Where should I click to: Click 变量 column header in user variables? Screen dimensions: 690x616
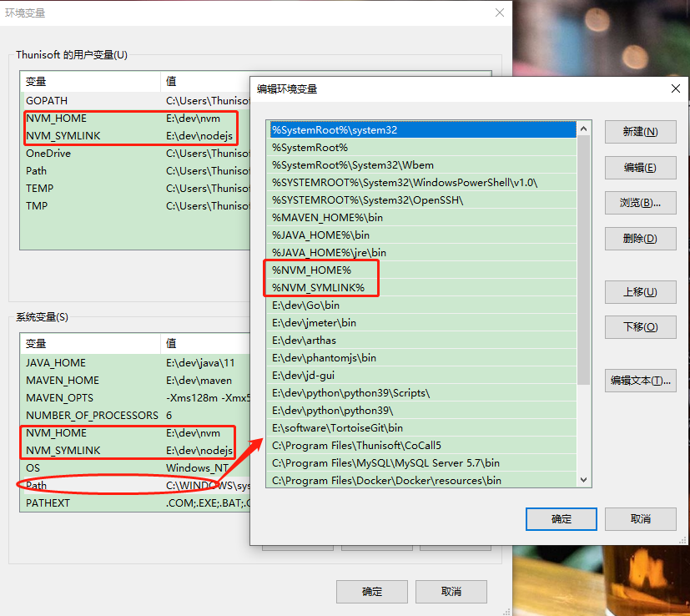(x=90, y=82)
